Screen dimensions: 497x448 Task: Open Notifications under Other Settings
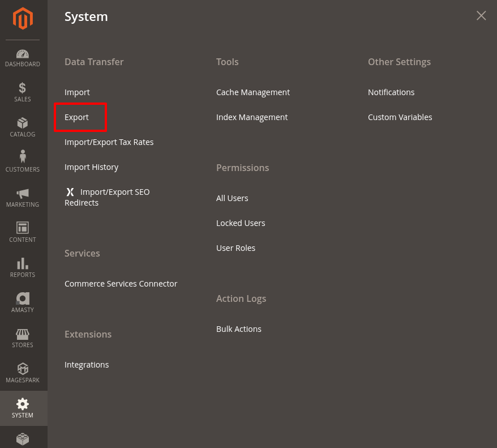[391, 92]
